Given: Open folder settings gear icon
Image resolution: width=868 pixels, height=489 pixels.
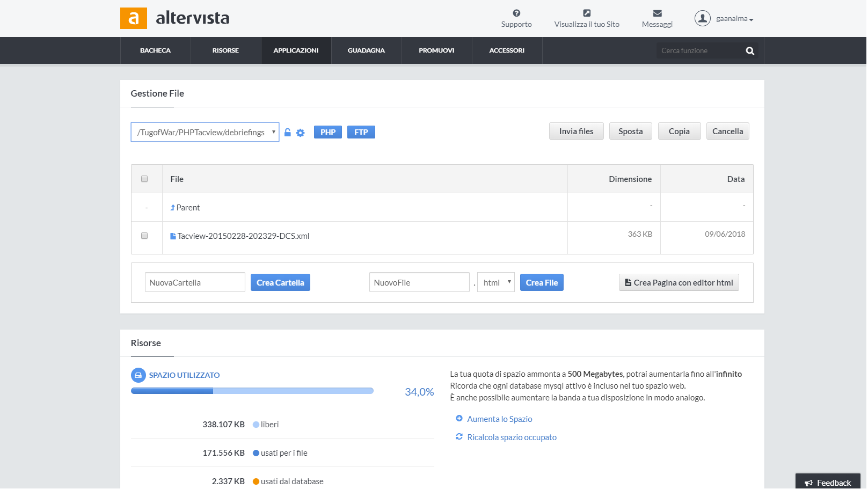Looking at the screenshot, I should pyautogui.click(x=301, y=133).
